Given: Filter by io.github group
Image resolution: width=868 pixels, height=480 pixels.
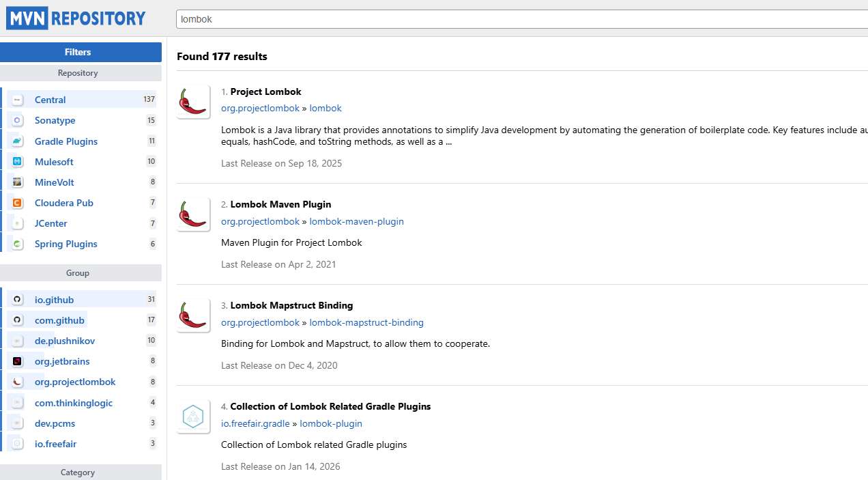Looking at the screenshot, I should click(54, 300).
